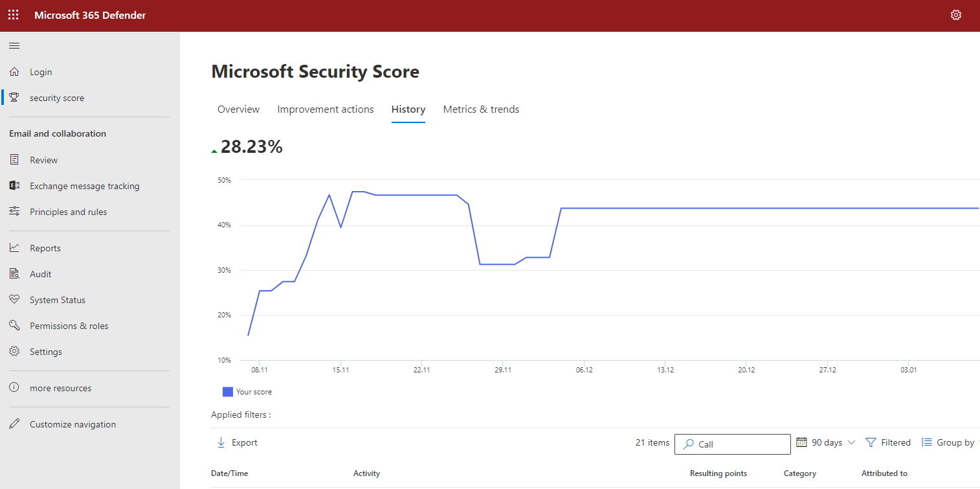
Task: Click the Email and collaboration section heading
Action: coord(58,133)
